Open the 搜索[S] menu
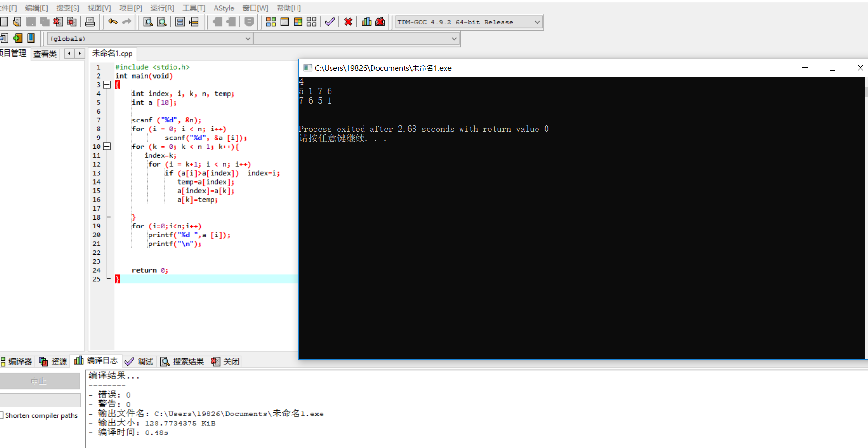This screenshot has width=868, height=448. click(x=67, y=8)
